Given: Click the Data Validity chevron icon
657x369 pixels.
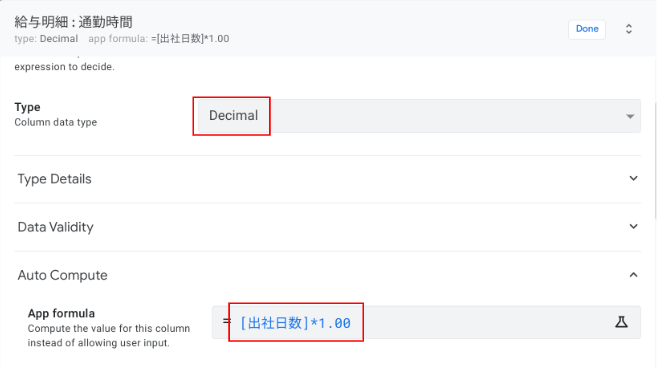Looking at the screenshot, I should [633, 227].
